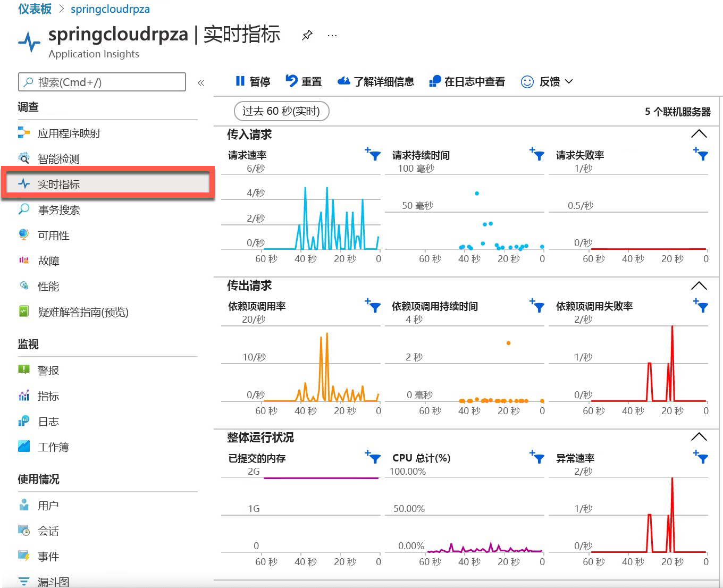Click the 5 个联机服务器 text

click(678, 112)
